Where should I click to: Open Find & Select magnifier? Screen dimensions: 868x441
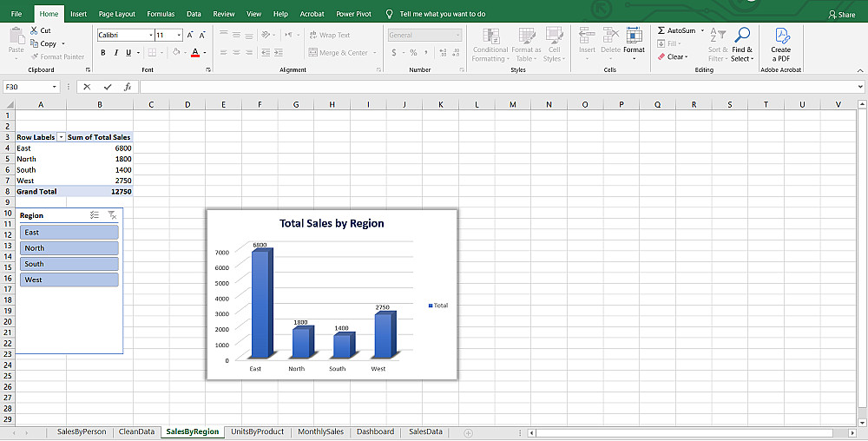(741, 36)
